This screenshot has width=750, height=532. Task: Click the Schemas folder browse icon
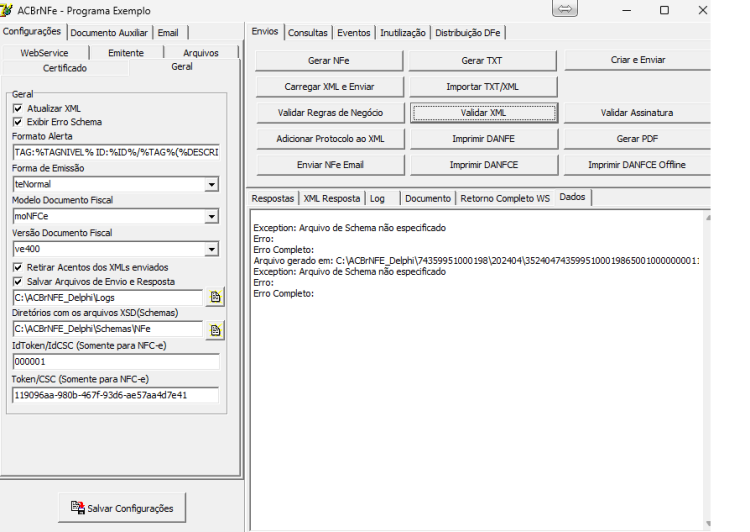(215, 331)
